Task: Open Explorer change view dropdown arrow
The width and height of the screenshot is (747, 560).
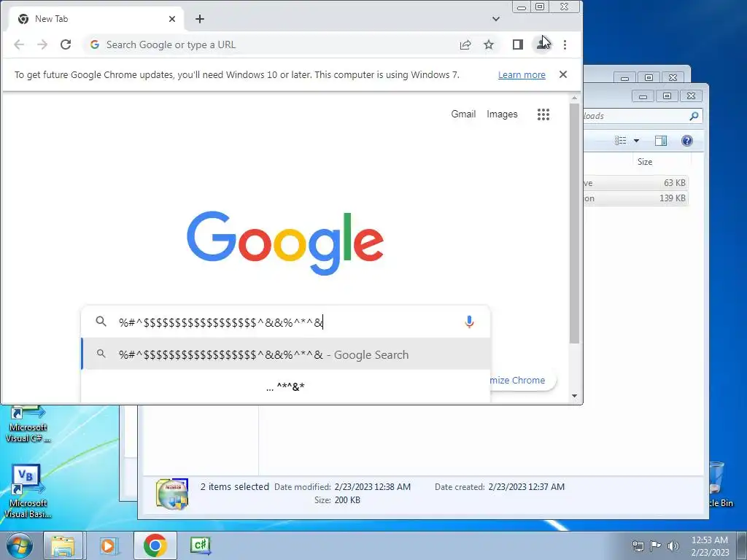Action: tap(636, 141)
